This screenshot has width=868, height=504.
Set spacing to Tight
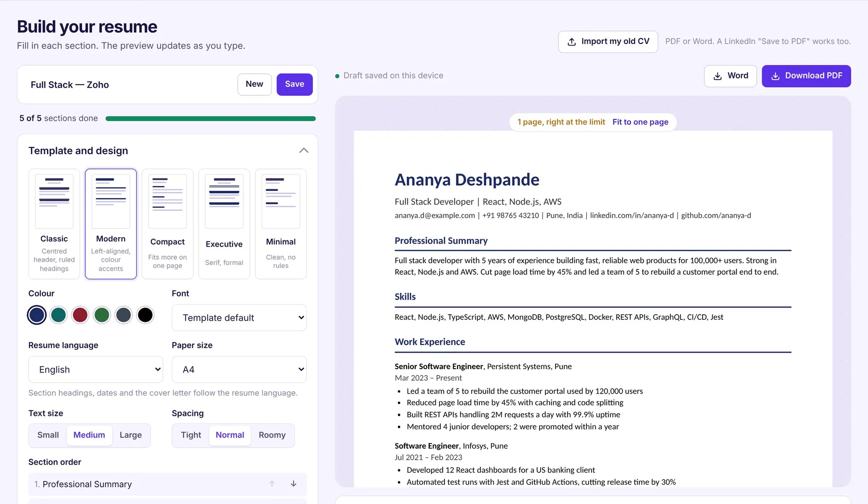click(x=191, y=435)
